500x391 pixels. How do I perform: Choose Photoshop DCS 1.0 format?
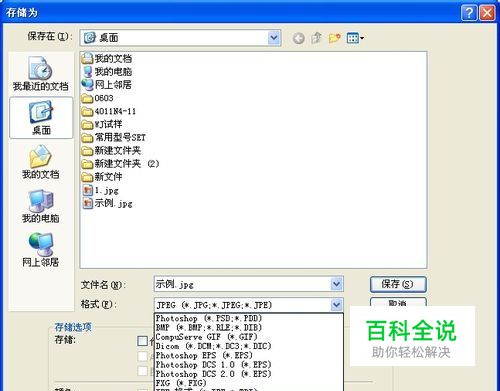click(x=248, y=365)
